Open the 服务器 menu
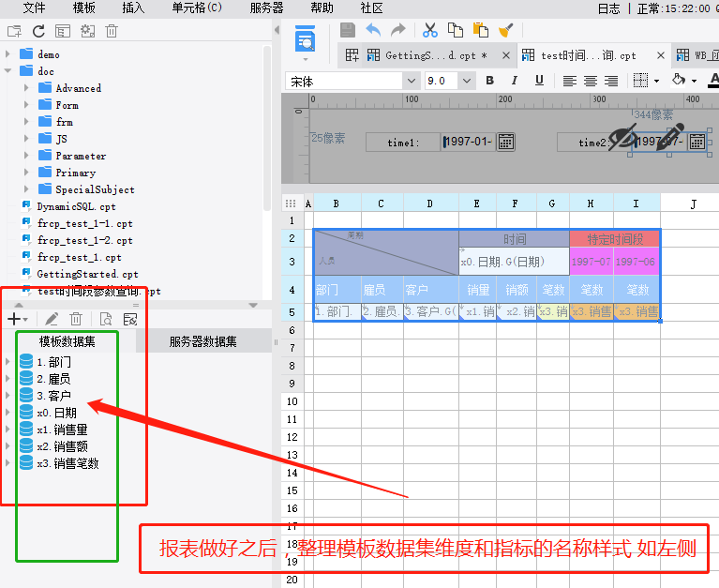Screen dimensions: 719x588 click(x=266, y=8)
